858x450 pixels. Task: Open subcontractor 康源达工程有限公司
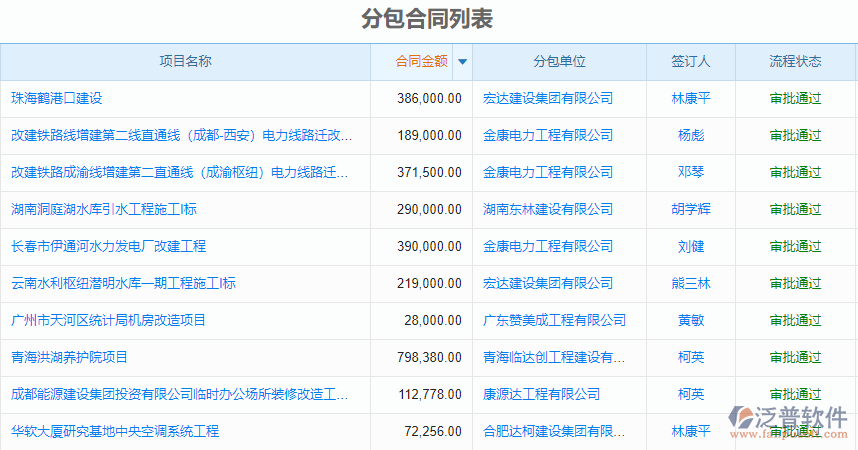coord(541,394)
